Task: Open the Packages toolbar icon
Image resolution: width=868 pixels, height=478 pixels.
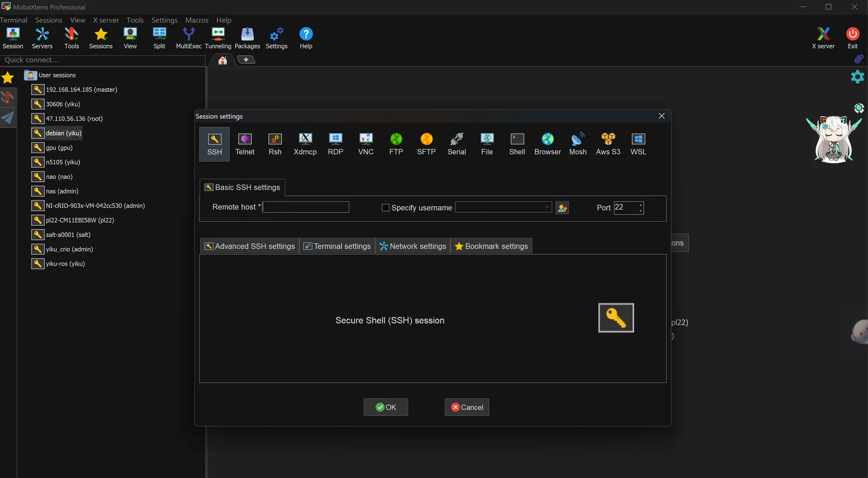Action: pyautogui.click(x=247, y=38)
